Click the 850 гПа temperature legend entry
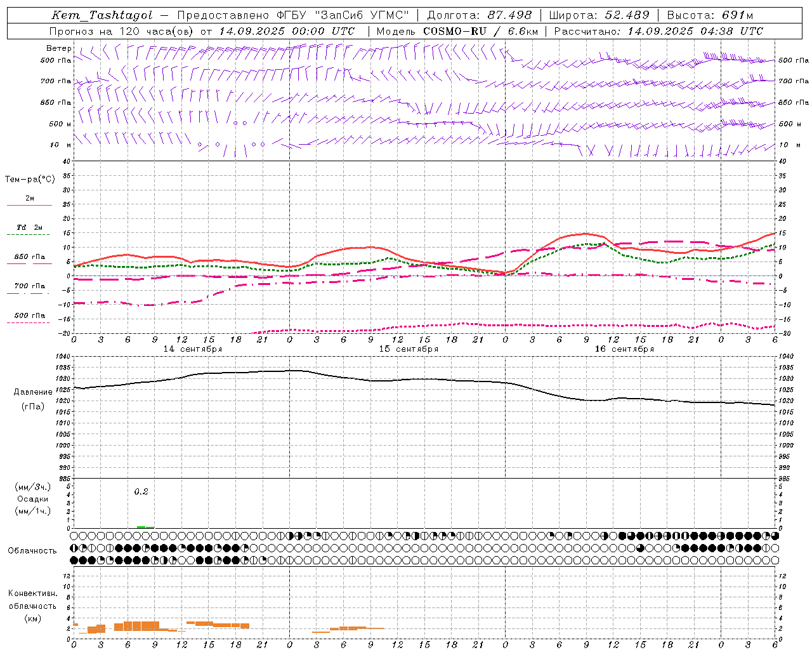Screen dimensions: 812x650 [x=29, y=256]
